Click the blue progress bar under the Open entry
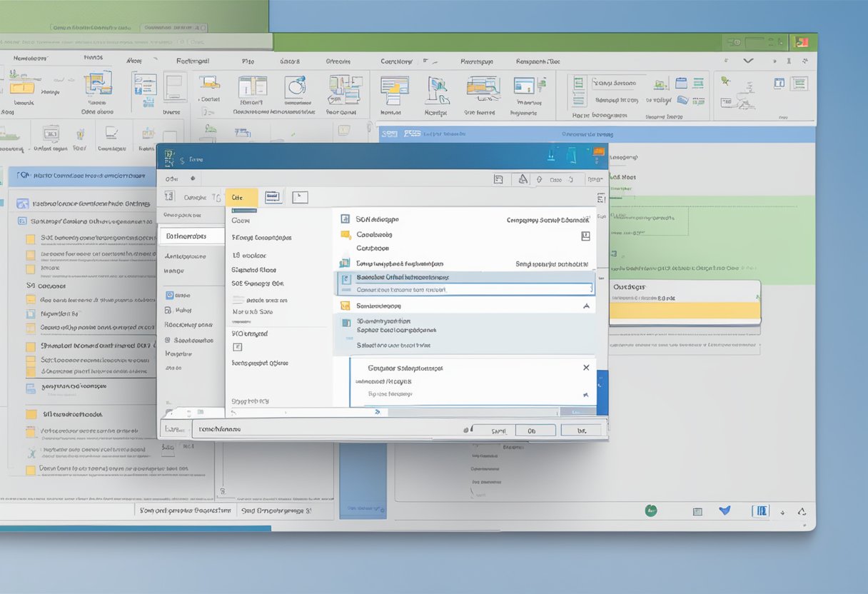This screenshot has width=868, height=594. pos(244,210)
